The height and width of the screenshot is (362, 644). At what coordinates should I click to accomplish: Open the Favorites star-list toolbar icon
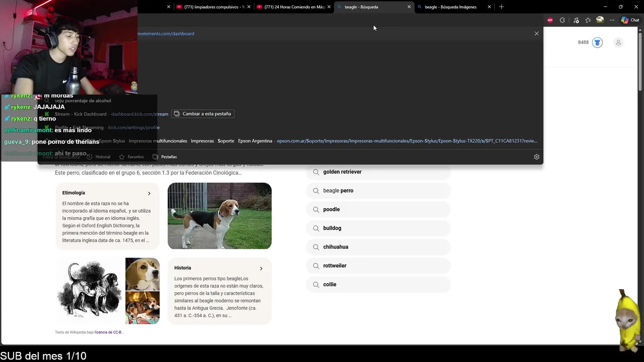588,20
